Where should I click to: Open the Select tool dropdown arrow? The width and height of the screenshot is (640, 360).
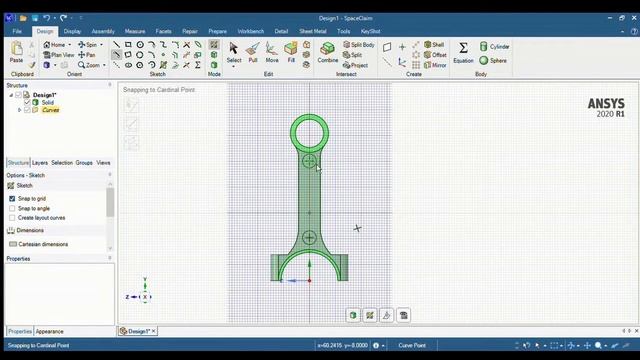(233, 67)
